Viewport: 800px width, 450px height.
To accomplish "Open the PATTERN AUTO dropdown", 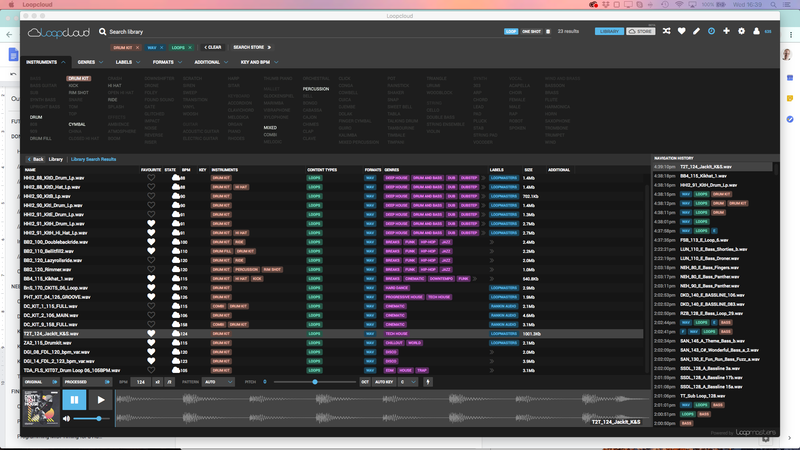I will pos(218,382).
